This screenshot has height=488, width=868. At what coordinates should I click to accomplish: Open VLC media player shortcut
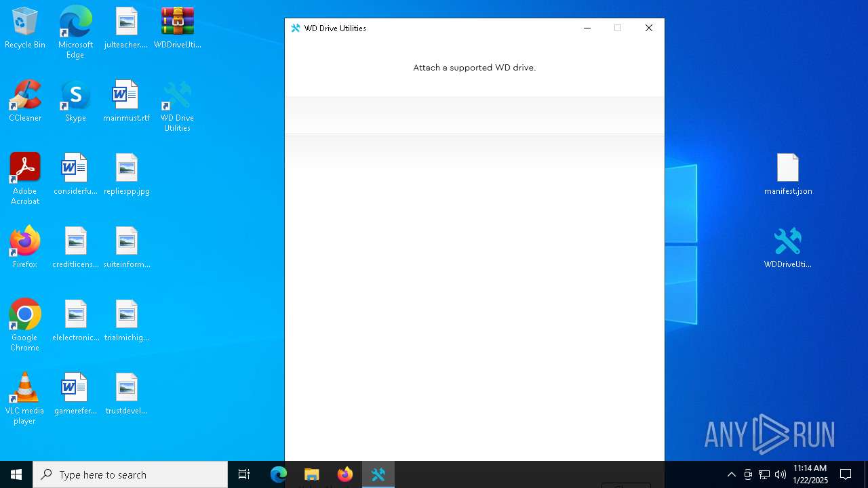(25, 399)
